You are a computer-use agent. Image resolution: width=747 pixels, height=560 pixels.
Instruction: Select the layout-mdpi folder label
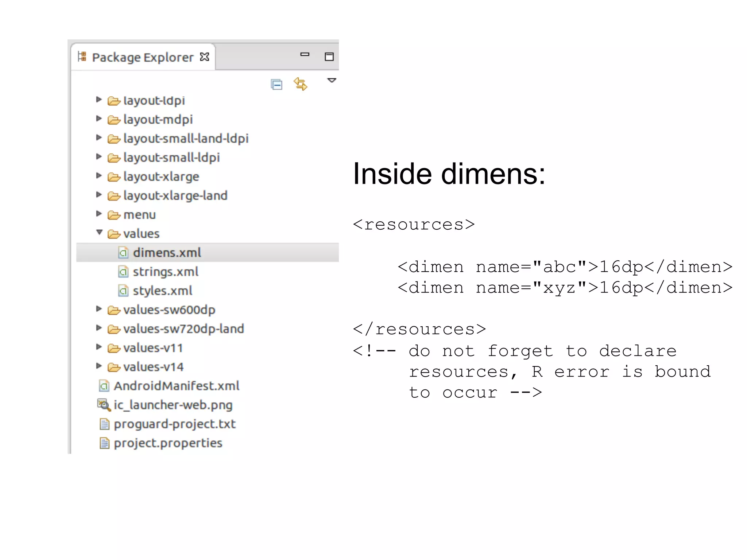tap(158, 120)
